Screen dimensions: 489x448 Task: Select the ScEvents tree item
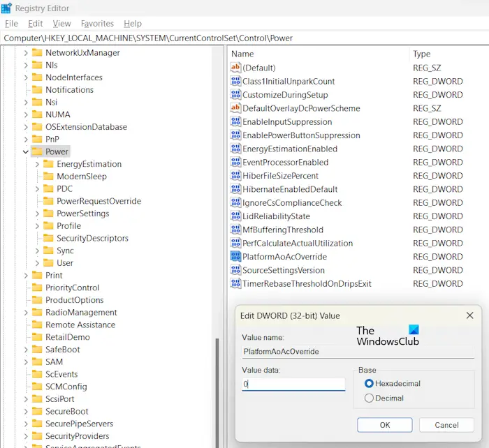61,374
